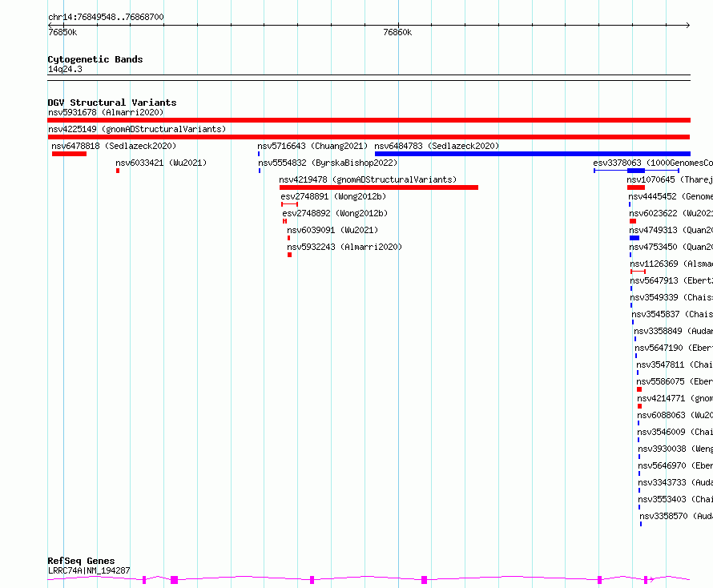Select the blue nsv6484783 Sedlazeck2020 bar
The width and height of the screenshot is (713, 588).
coord(533,154)
